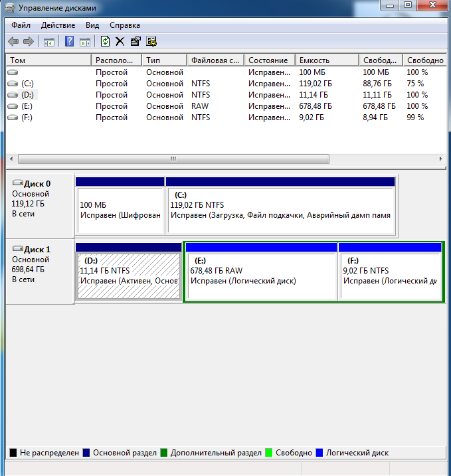Screen dimensions: 451x476
Task: Click the 8,94 ГБ free space cell
Action: point(375,118)
